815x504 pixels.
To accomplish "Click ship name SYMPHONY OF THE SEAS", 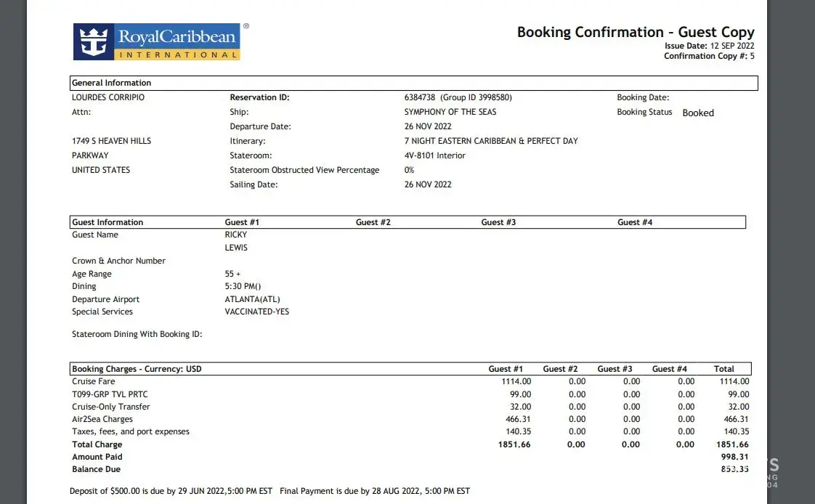I will click(x=450, y=112).
